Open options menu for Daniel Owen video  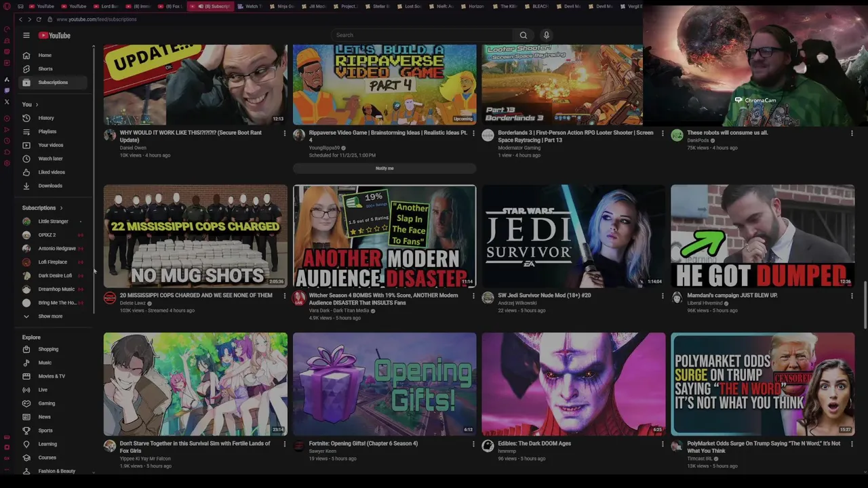tap(284, 134)
